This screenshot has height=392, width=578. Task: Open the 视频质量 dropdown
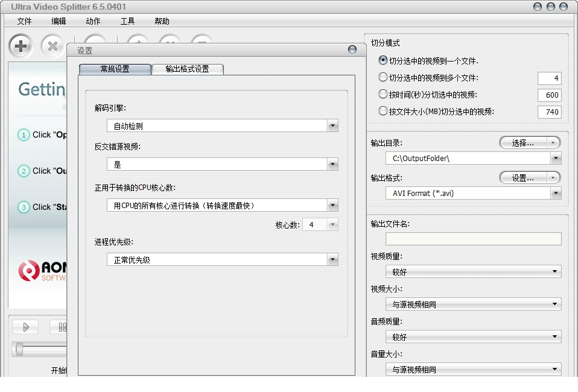(x=473, y=272)
